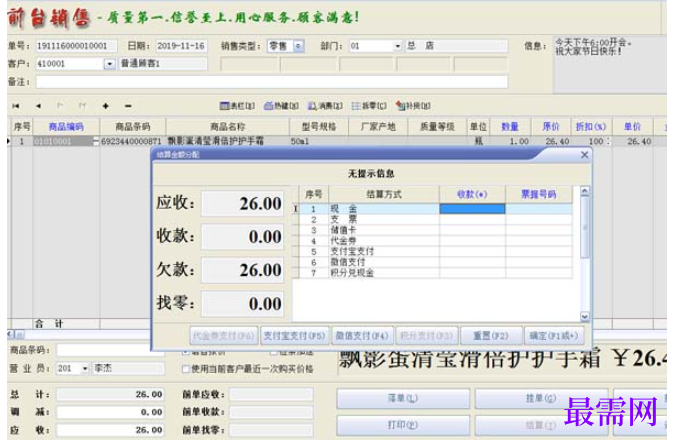Viewport: 676px width, 443px height.
Task: Confirm payment with 确定(F1或+) button
Action: pyautogui.click(x=554, y=336)
